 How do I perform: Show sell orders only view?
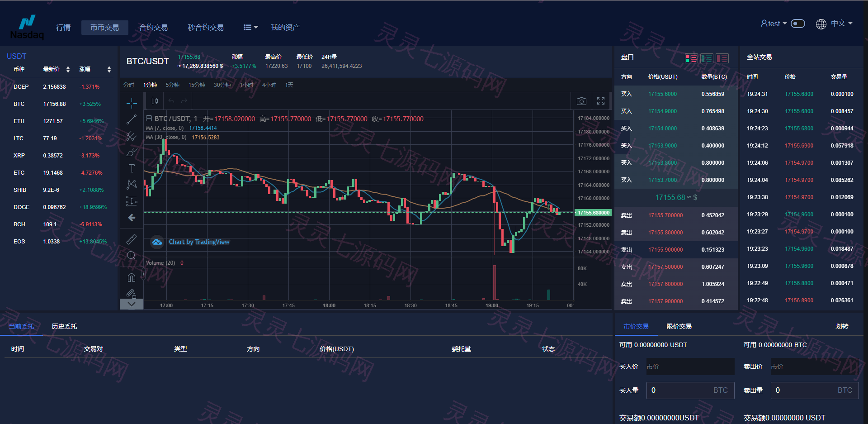[x=722, y=58]
